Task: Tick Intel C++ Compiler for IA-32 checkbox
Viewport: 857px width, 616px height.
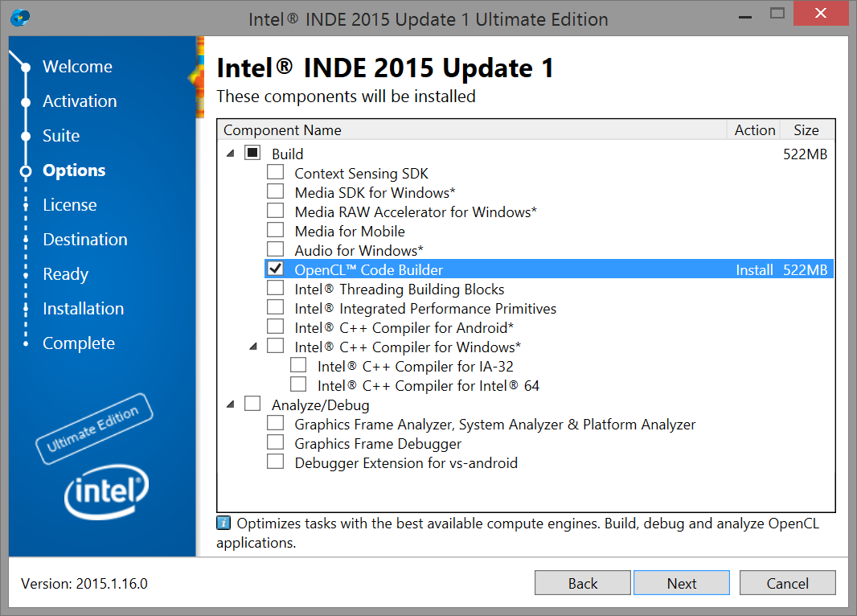Action: 298,365
